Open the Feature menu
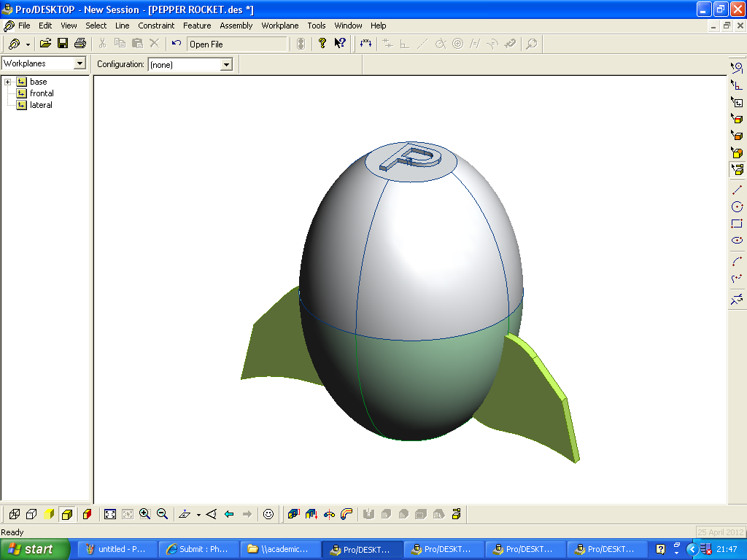 pos(197,26)
